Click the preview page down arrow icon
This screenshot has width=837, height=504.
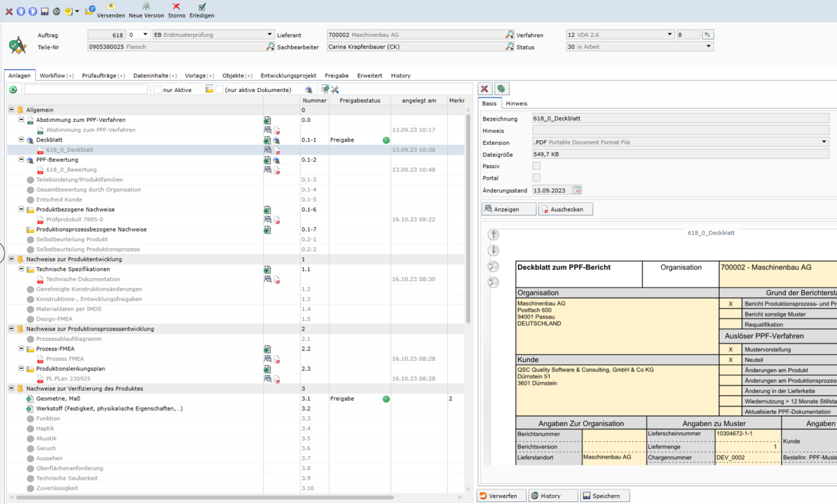[493, 251]
